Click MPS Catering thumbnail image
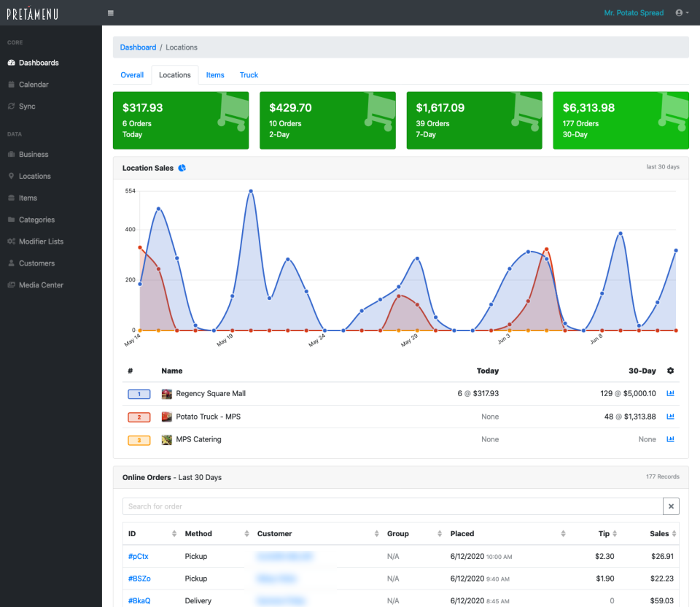This screenshot has height=607, width=700. (x=166, y=440)
